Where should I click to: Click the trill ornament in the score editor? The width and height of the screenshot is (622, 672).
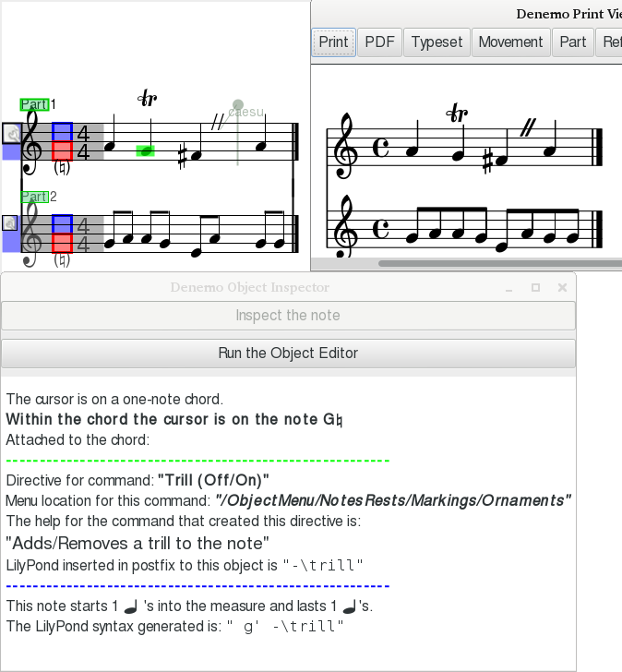pos(147,99)
